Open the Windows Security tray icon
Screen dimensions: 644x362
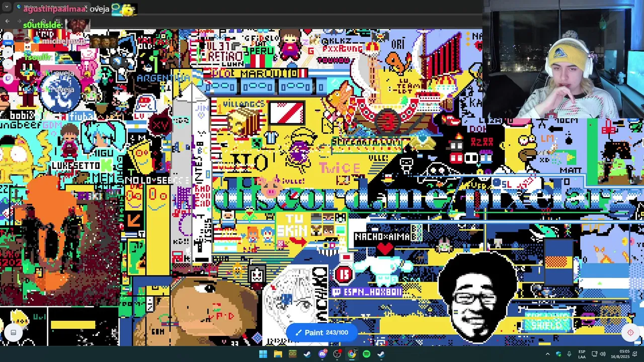pyautogui.click(x=558, y=354)
